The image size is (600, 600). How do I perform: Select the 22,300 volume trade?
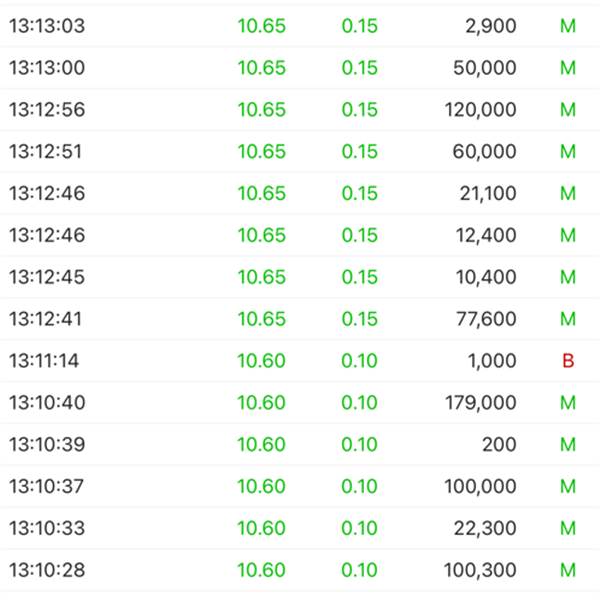point(300,528)
